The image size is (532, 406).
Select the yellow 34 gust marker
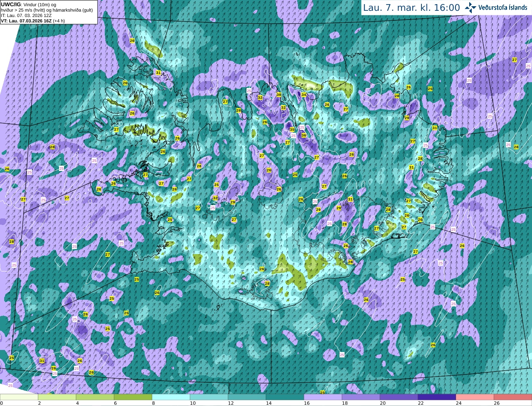coord(304,95)
